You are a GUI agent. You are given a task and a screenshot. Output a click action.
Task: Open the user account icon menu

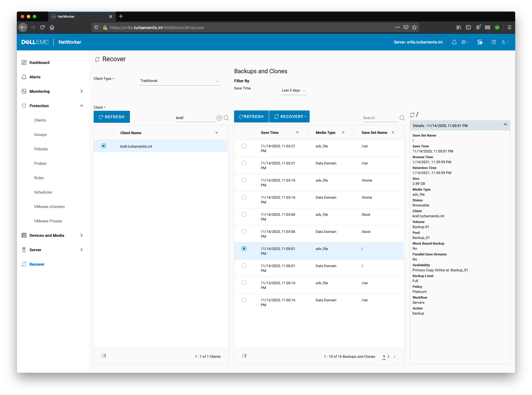coord(505,42)
